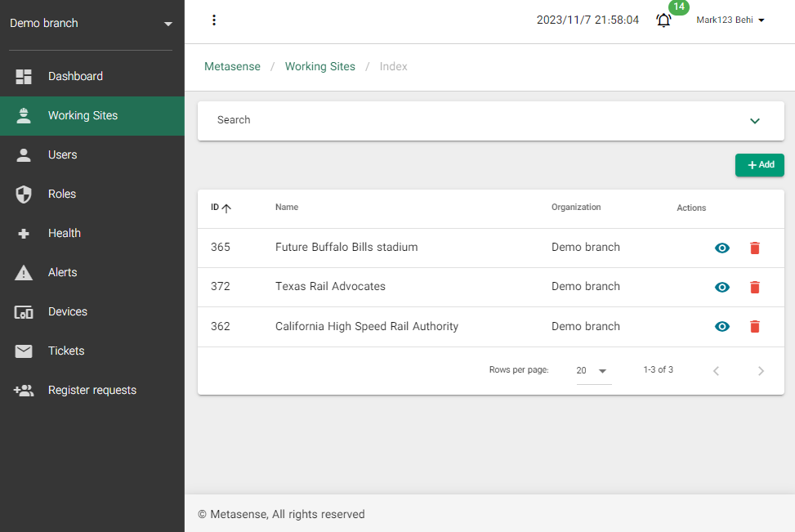Open Dashboard menu item
The image size is (795, 532).
pyautogui.click(x=92, y=77)
